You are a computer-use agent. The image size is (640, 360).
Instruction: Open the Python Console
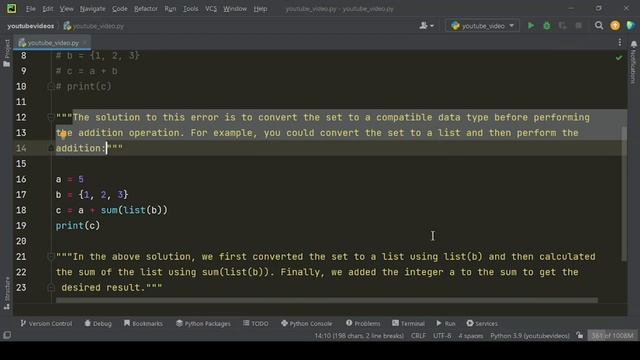pyautogui.click(x=307, y=323)
